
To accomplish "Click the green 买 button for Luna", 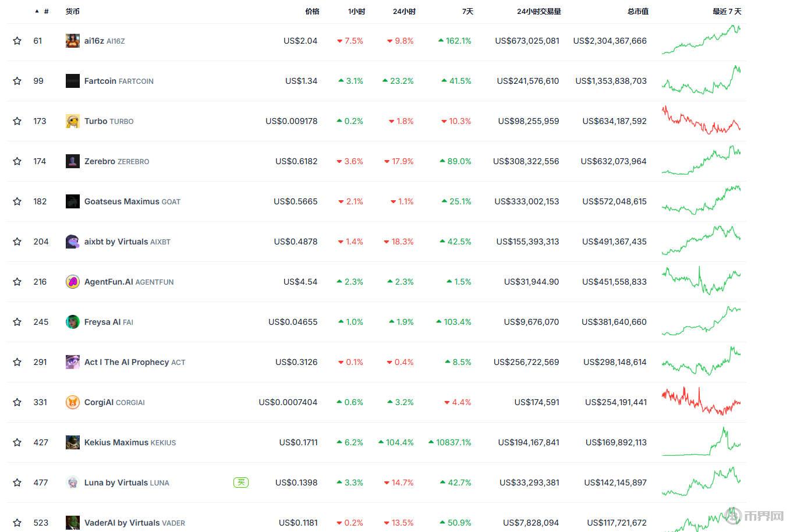I will pos(240,483).
